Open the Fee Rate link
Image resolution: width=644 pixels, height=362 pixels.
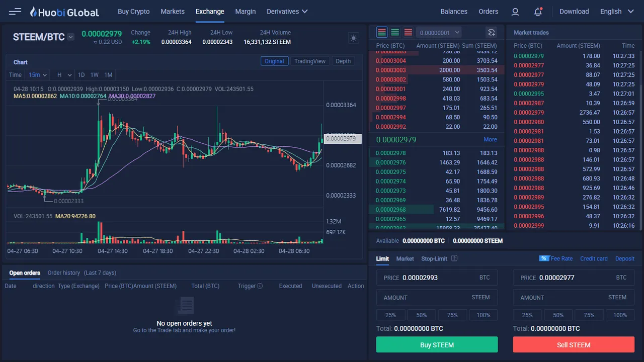[x=561, y=258]
